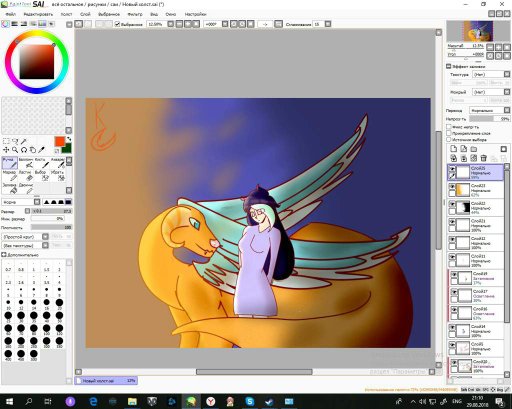Select the Маркер marker tool
This screenshot has height=409, width=512.
pos(10,176)
